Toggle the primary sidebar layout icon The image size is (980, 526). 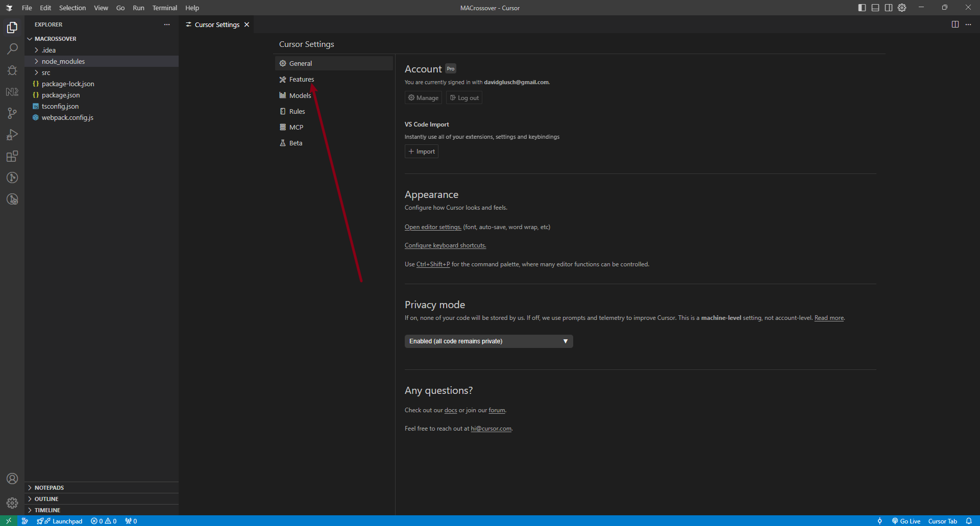[x=862, y=8]
